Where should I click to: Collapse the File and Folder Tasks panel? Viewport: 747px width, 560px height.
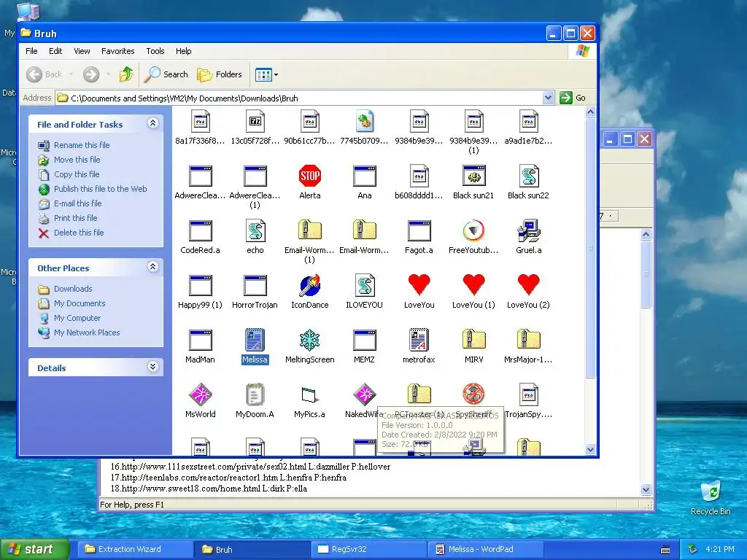152,123
